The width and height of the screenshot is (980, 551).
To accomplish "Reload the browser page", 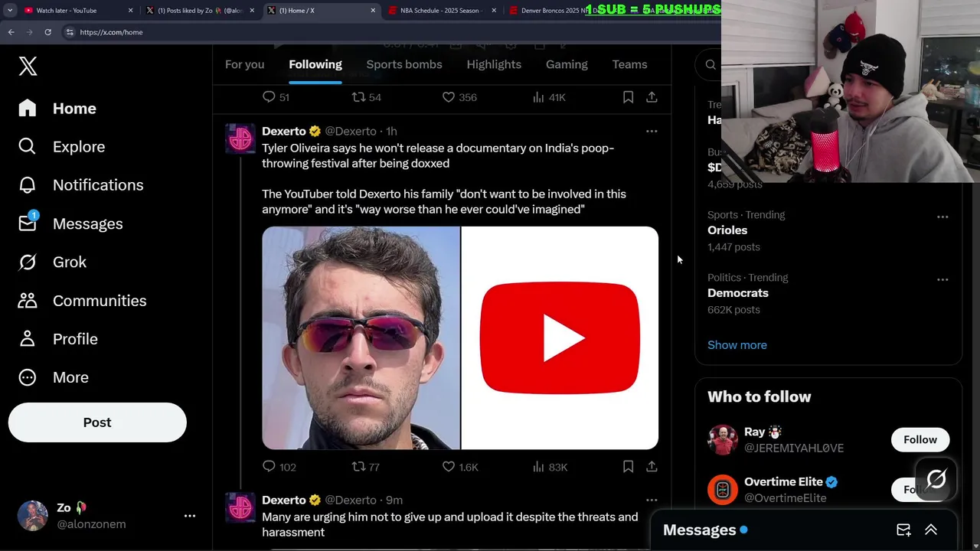I will coord(47,32).
